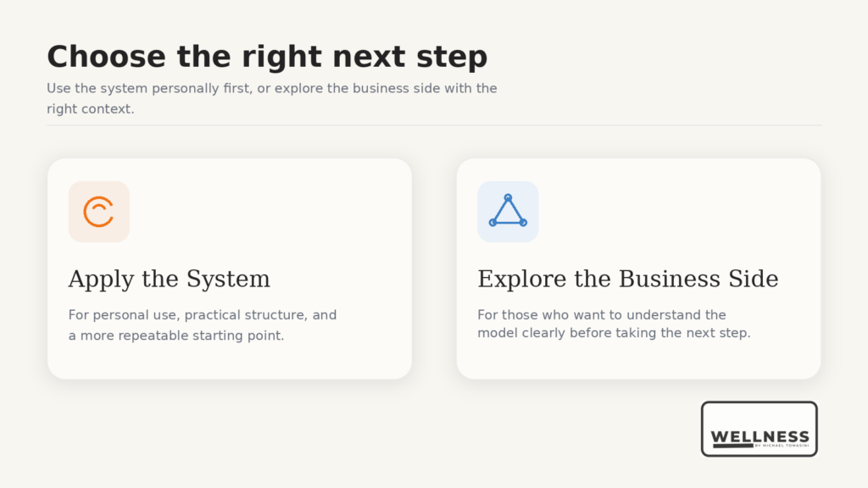The height and width of the screenshot is (488, 868).
Task: Select the "Explore the Business Side" heading
Action: click(627, 279)
